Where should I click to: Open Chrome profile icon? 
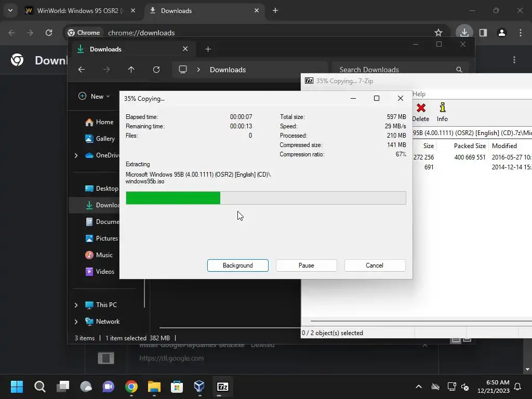click(502, 33)
